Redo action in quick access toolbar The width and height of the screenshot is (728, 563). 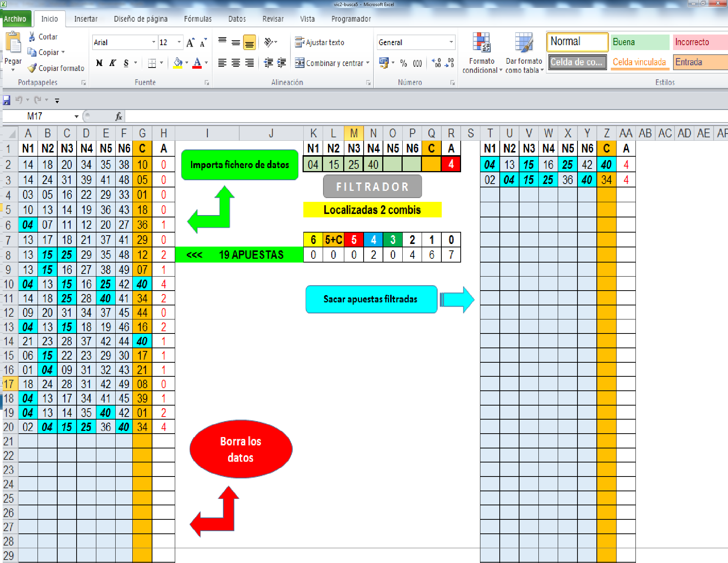38,100
